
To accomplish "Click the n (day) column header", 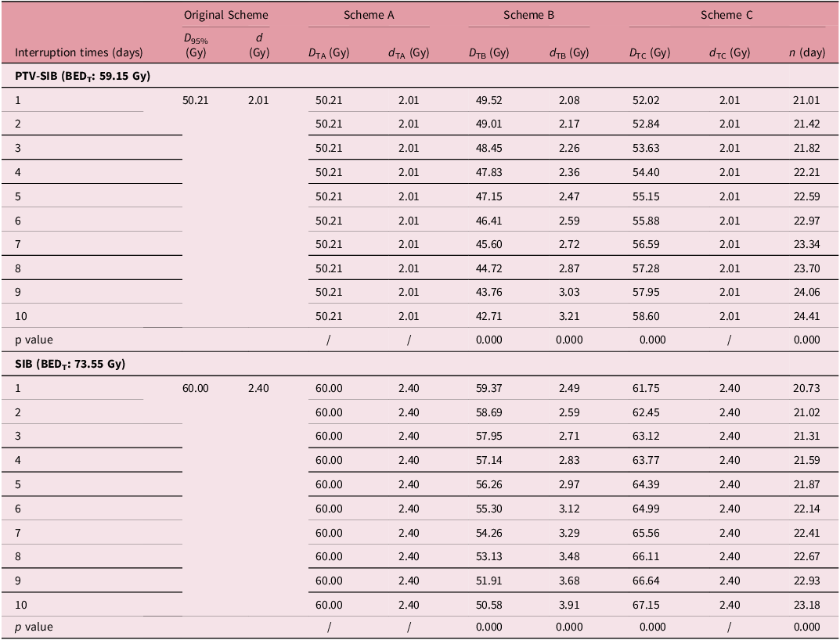I will pyautogui.click(x=806, y=53).
